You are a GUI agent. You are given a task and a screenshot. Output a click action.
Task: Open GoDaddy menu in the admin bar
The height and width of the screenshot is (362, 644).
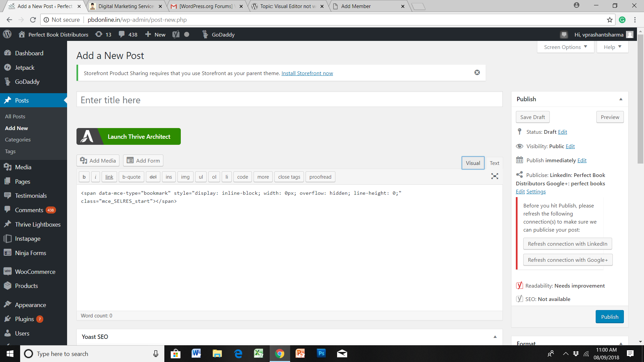click(x=218, y=35)
